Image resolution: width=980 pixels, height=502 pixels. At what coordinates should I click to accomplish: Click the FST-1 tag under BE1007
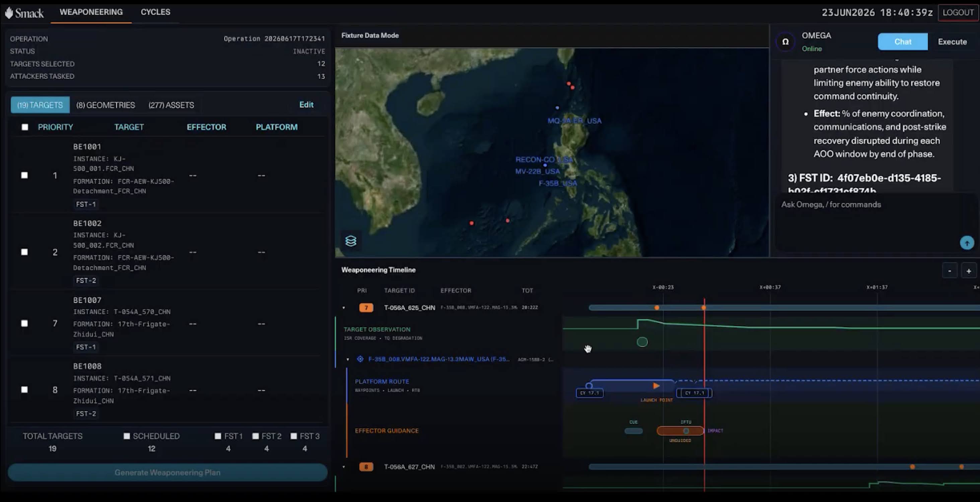pos(86,347)
